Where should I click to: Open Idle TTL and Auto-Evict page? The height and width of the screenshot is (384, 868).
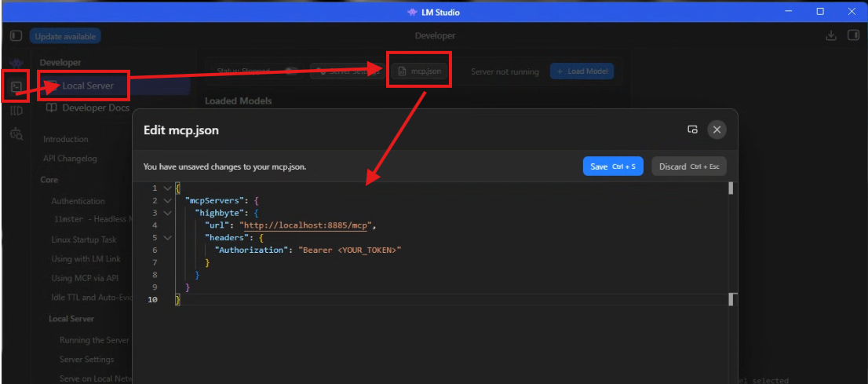(92, 298)
